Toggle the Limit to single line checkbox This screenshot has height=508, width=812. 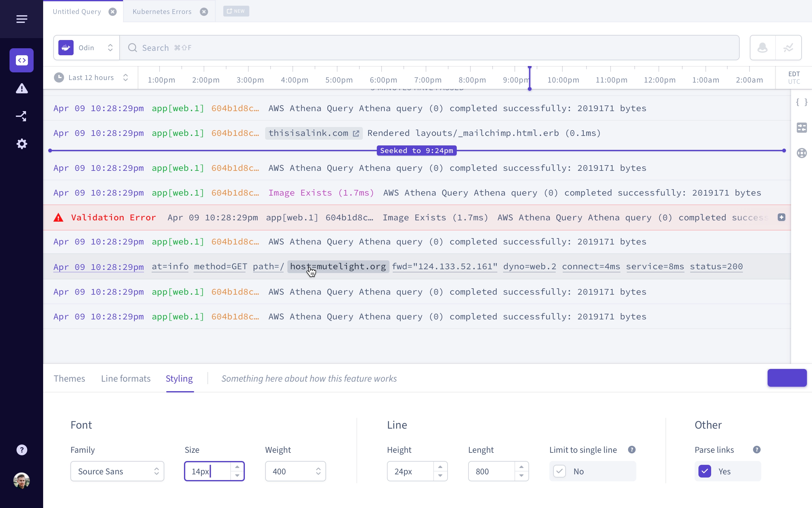point(560,471)
